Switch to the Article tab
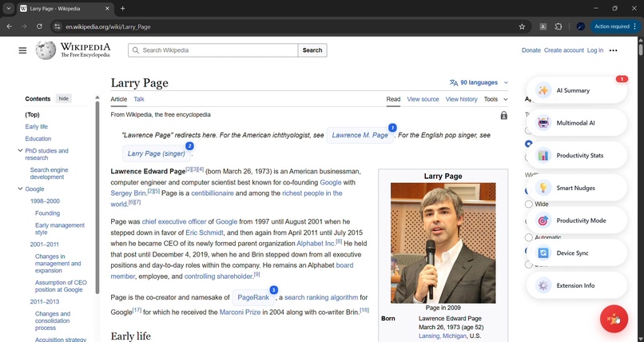Screen dimensions: 644x342 point(119,99)
